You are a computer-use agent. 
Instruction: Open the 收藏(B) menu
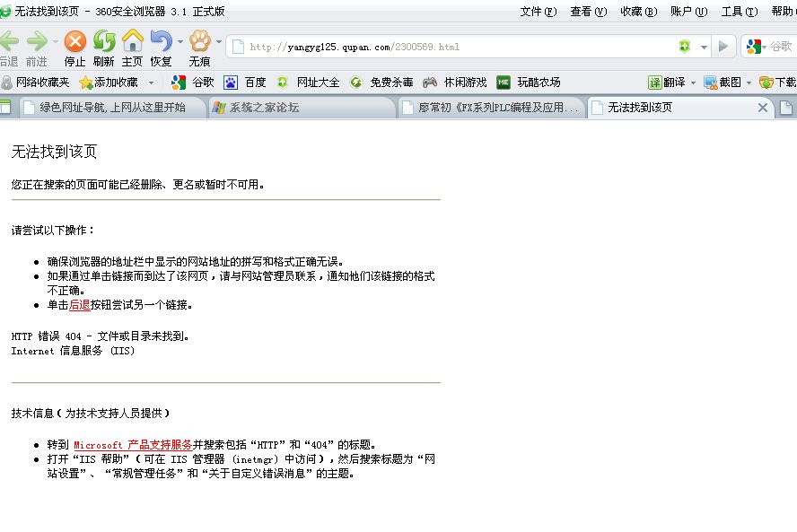pyautogui.click(x=638, y=12)
